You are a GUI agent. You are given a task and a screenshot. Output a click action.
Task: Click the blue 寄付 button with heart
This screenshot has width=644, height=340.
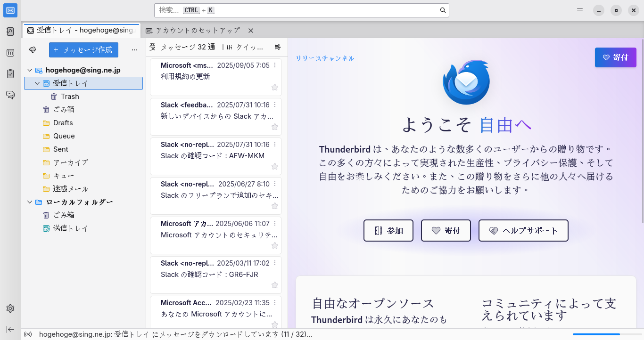pos(616,57)
